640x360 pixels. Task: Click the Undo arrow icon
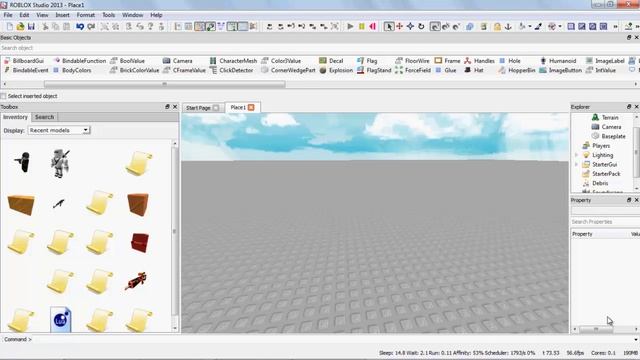(x=80, y=27)
